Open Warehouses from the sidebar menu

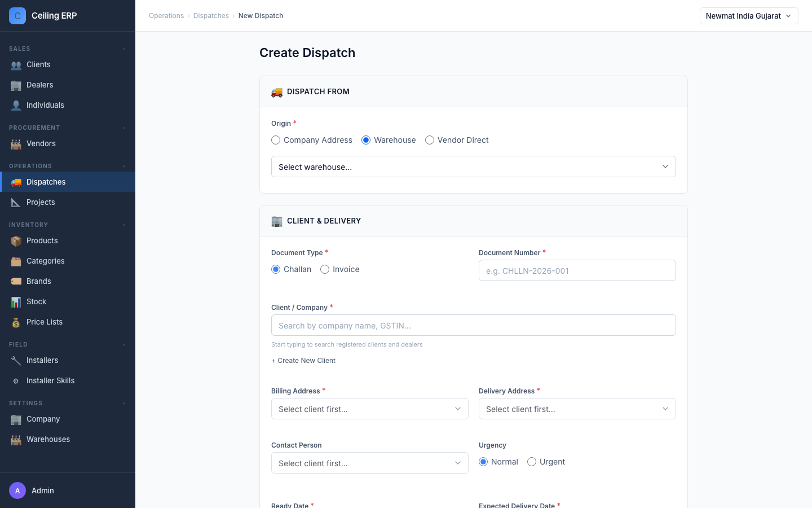(x=68, y=439)
